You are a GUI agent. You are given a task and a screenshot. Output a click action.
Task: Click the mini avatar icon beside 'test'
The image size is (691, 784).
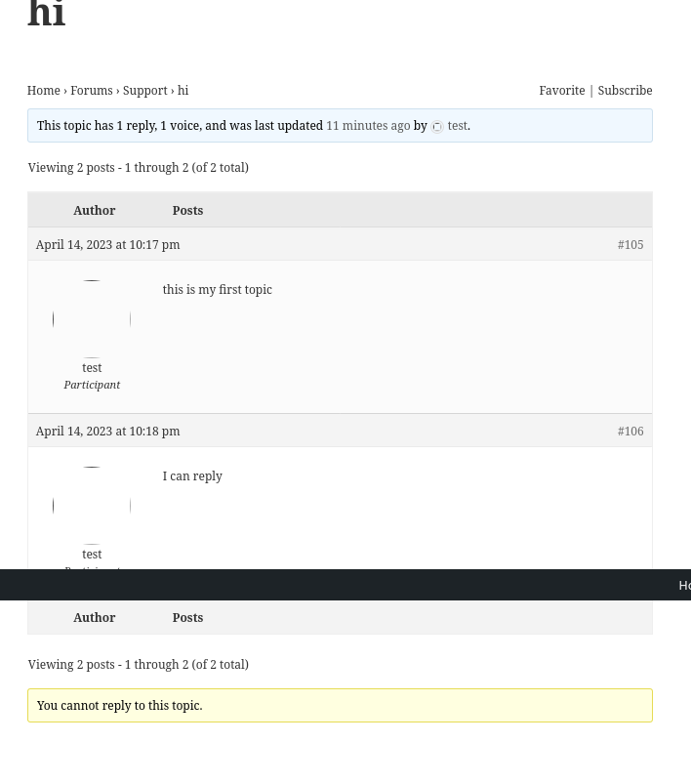pos(437,126)
